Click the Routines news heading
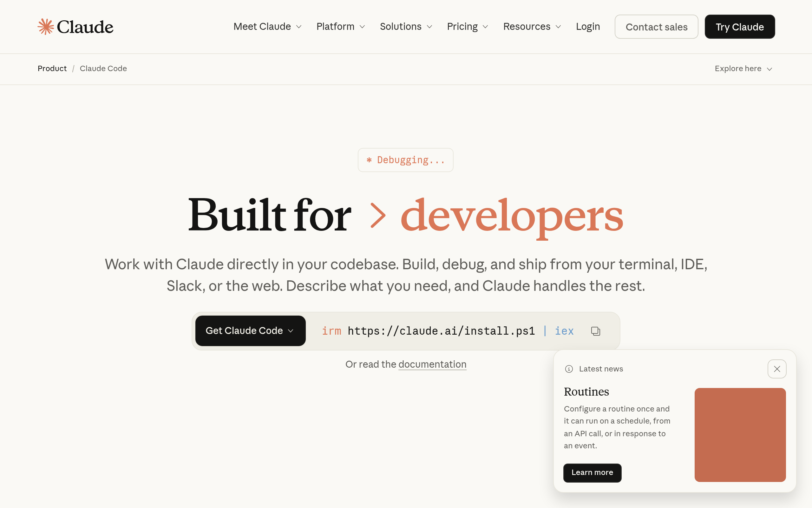Image resolution: width=812 pixels, height=508 pixels. [586, 392]
